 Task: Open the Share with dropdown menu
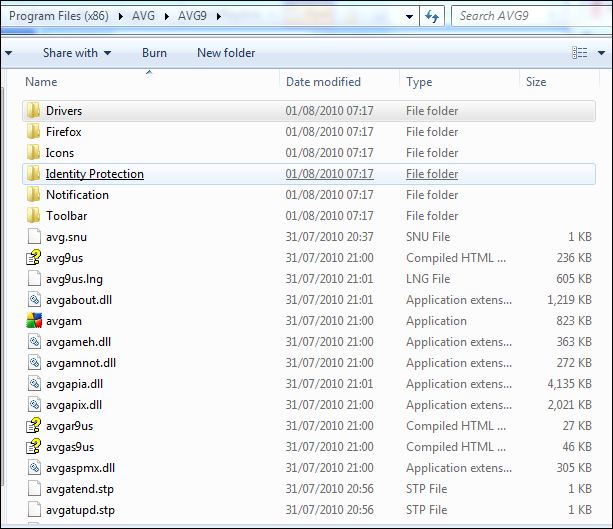pos(77,53)
